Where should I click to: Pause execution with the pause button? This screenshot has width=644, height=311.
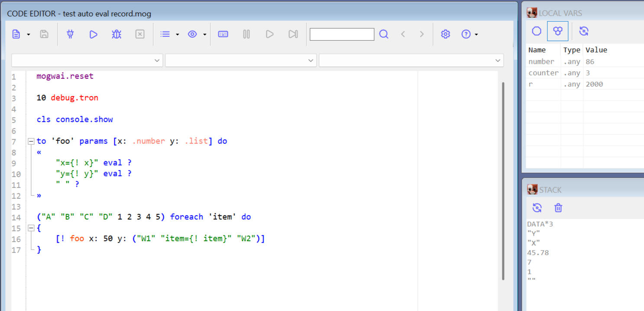point(246,34)
